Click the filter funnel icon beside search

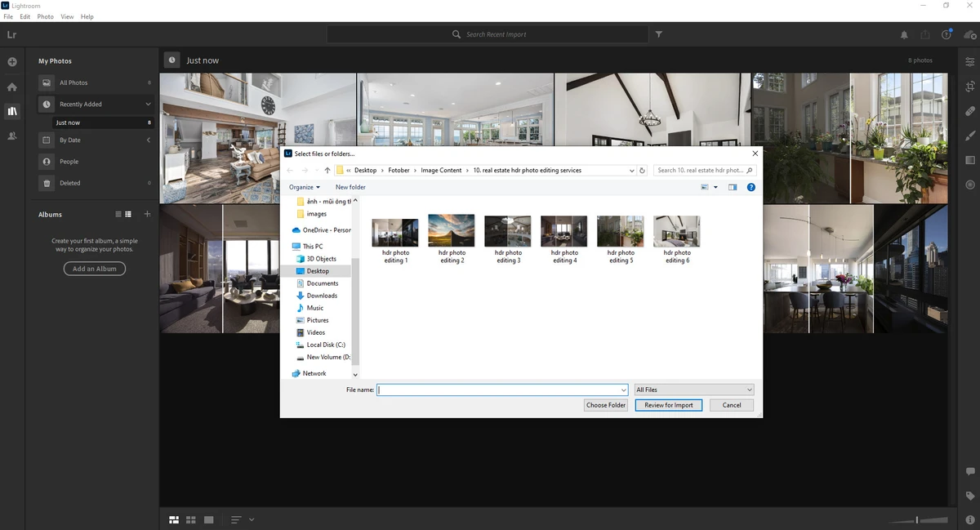pyautogui.click(x=659, y=35)
